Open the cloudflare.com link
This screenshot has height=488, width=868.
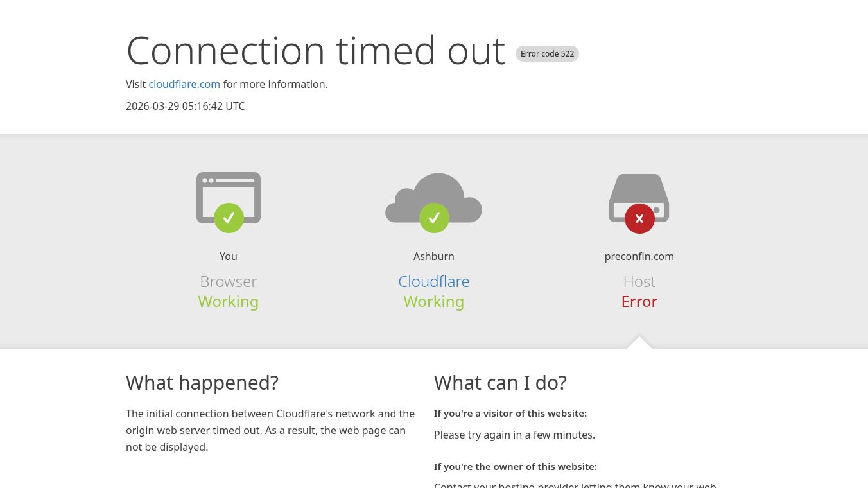184,84
